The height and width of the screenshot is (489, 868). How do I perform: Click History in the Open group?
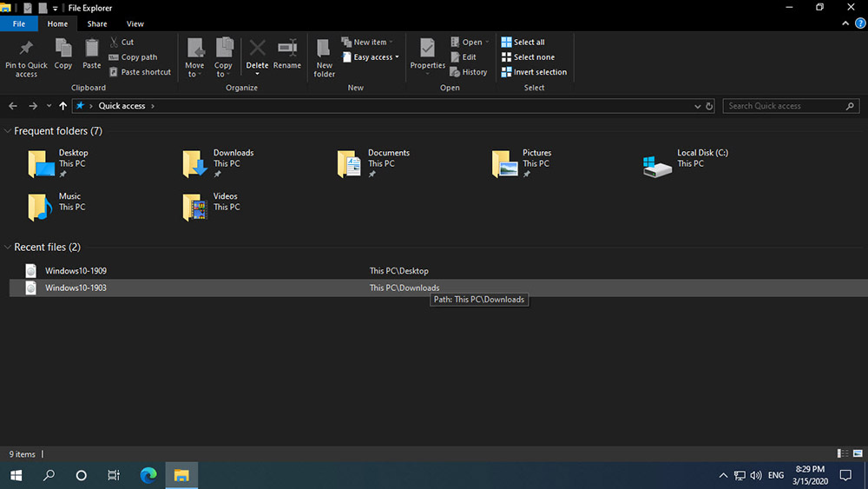click(x=469, y=72)
